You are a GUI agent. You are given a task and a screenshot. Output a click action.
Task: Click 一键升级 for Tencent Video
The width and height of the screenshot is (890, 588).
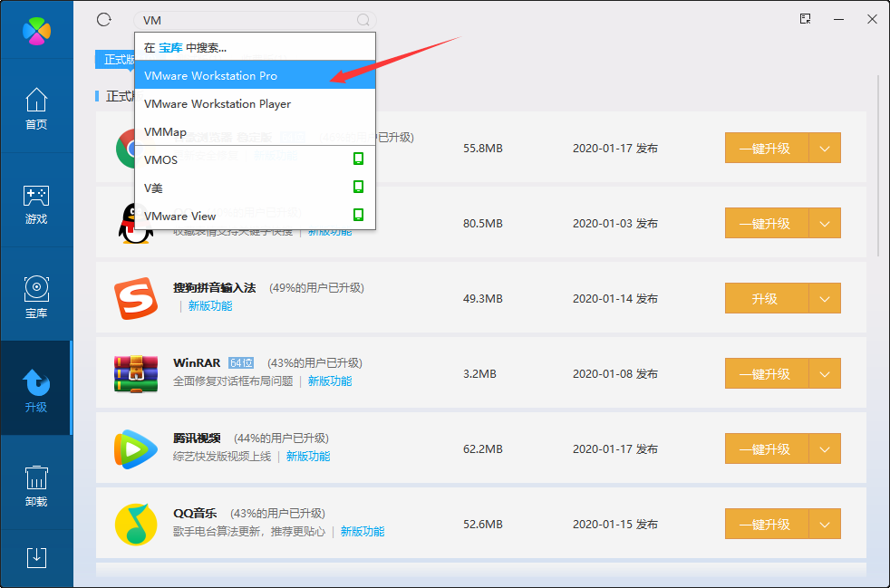[766, 448]
